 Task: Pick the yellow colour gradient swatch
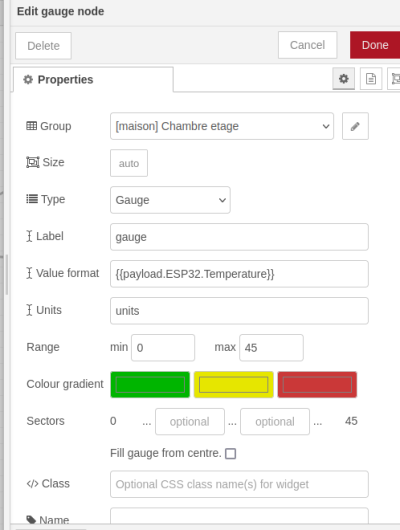[234, 385]
